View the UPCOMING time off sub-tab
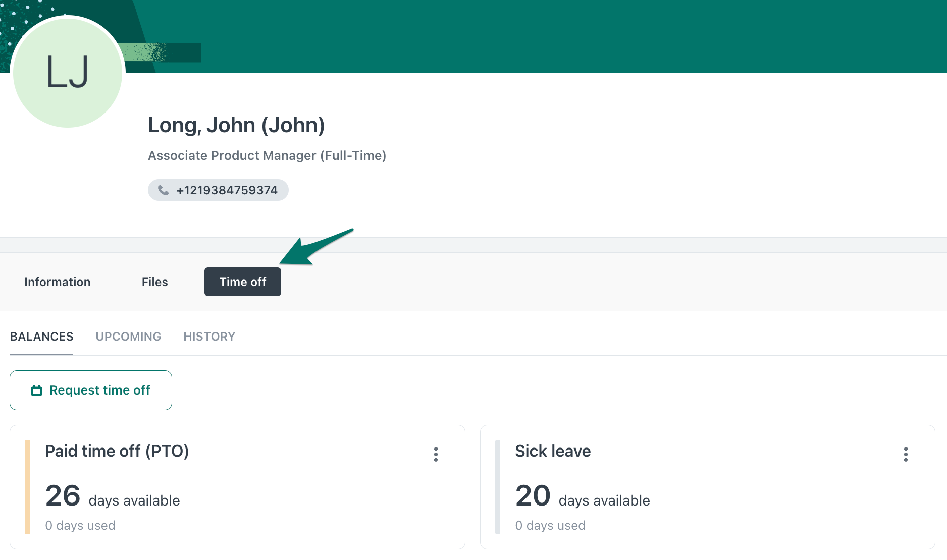The height and width of the screenshot is (560, 947). 128,337
